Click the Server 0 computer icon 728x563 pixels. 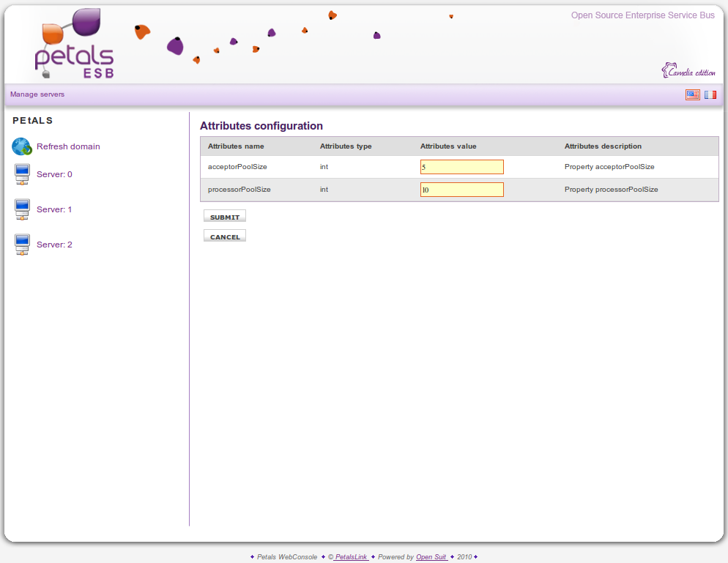tap(22, 175)
